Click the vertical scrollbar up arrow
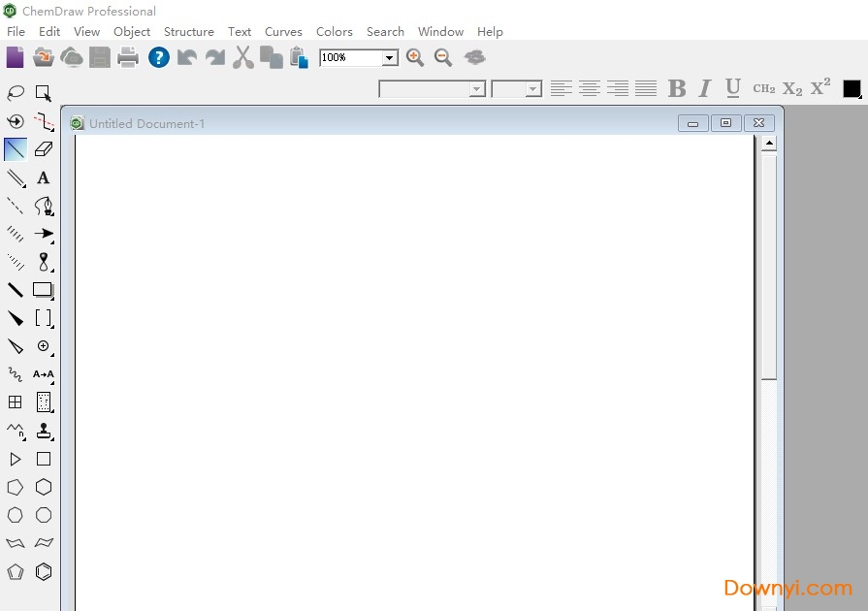Screen dimensions: 868x611 (x=769, y=144)
